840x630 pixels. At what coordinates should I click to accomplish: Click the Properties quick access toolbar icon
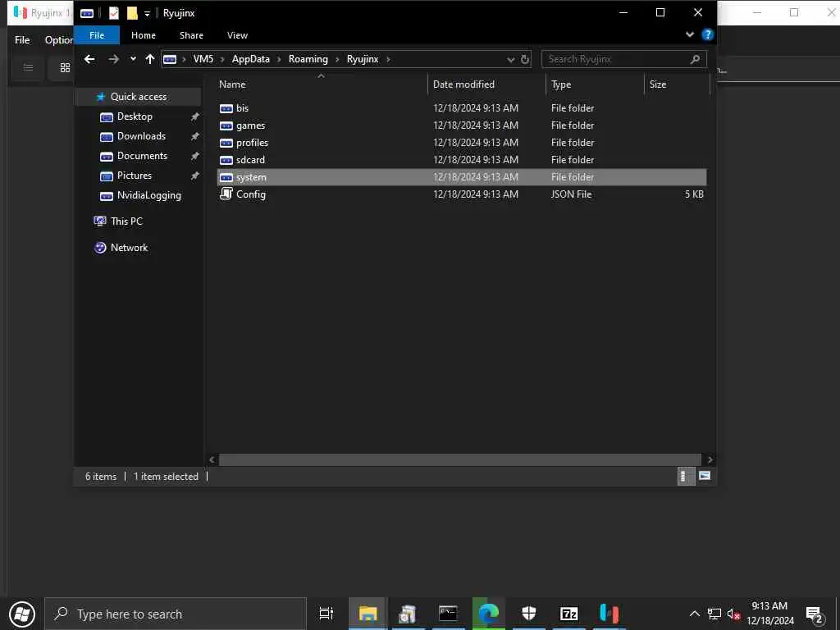point(113,13)
